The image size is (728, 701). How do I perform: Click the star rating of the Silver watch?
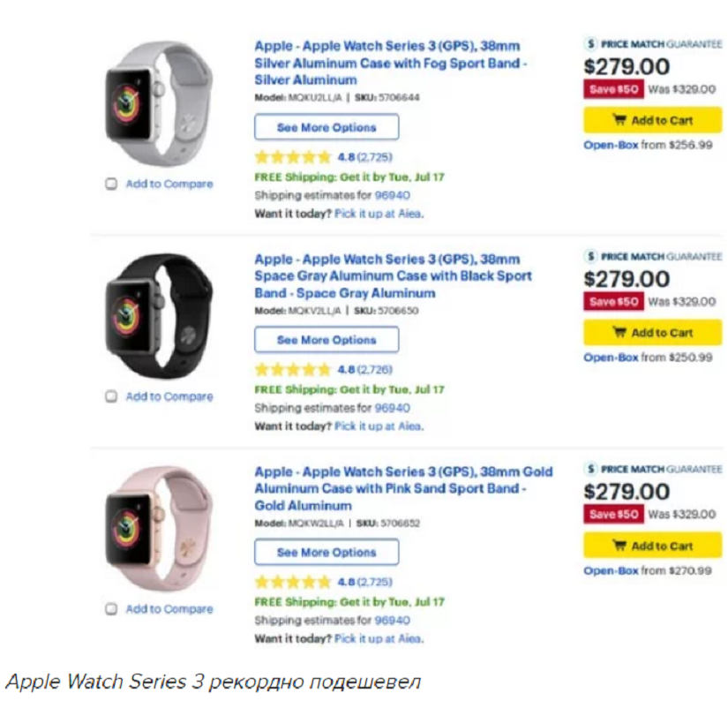(x=292, y=157)
